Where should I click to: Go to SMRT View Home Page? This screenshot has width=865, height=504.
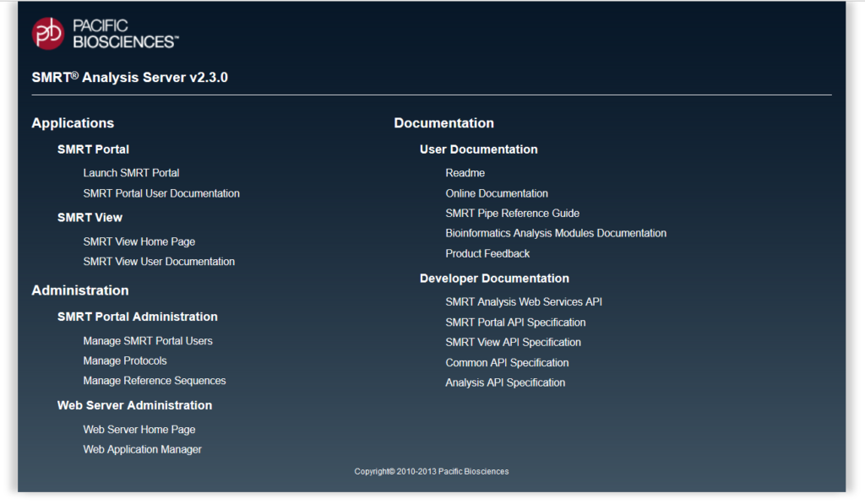[139, 241]
